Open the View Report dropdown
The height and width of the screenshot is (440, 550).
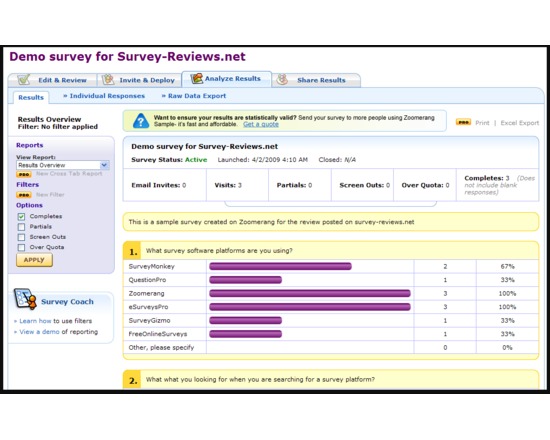63,165
